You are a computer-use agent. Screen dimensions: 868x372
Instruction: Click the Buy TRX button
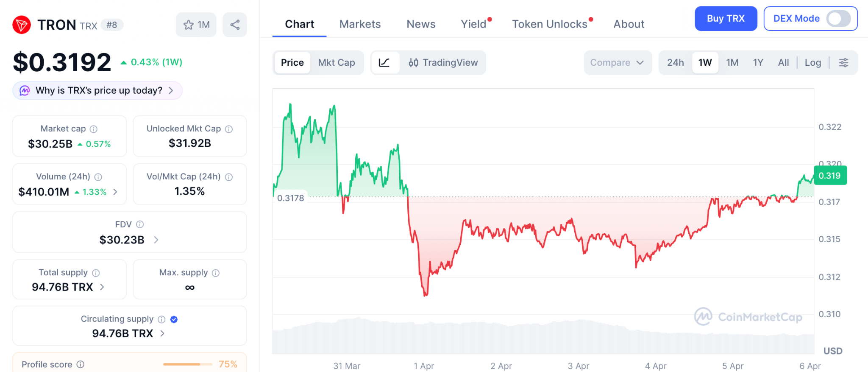(726, 19)
